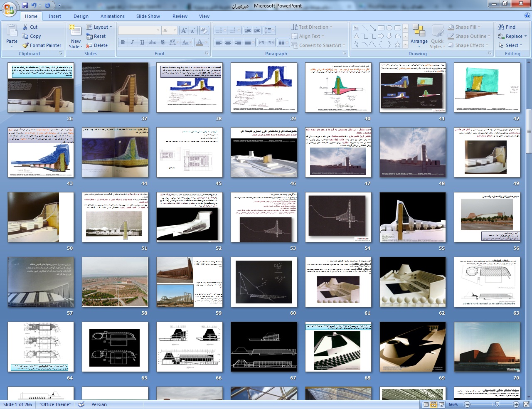Image resolution: width=532 pixels, height=409 pixels.
Task: Save the presentation from the quick access toolbar
Action: [x=25, y=5]
